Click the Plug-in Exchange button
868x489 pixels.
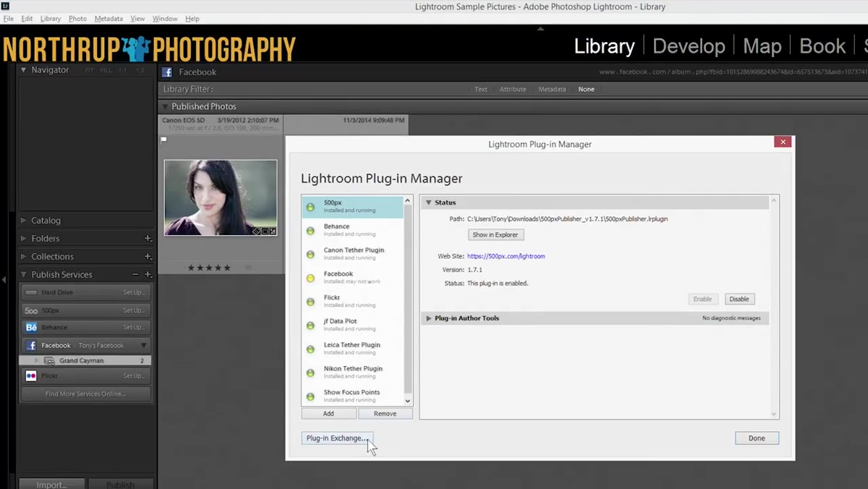(337, 438)
